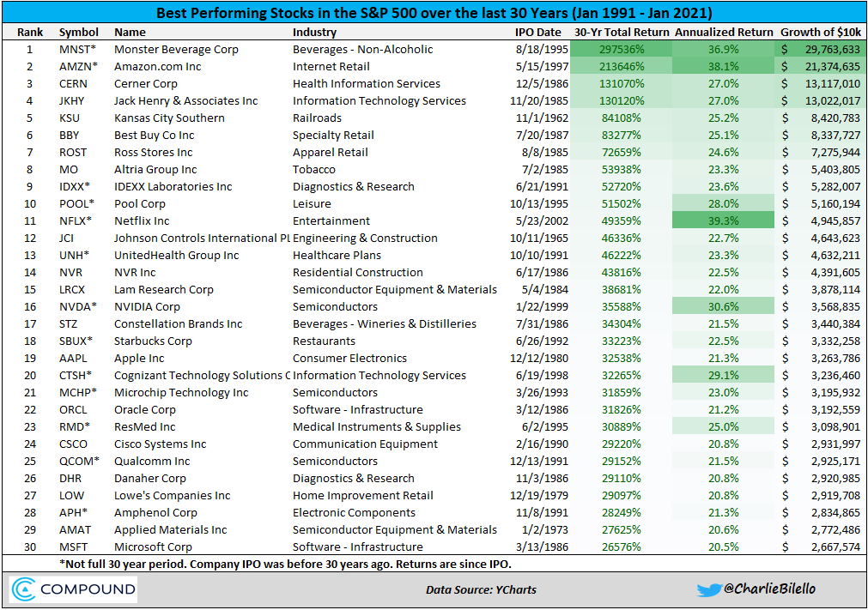Click ResMed Inc name cell

coord(144,426)
